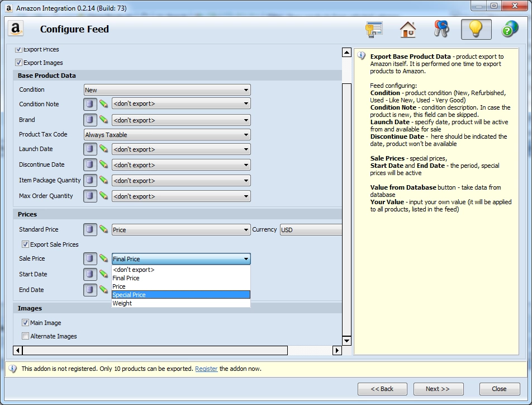Image resolution: width=532 pixels, height=405 pixels.
Task: Toggle the light bulb hints icon
Action: (x=476, y=29)
